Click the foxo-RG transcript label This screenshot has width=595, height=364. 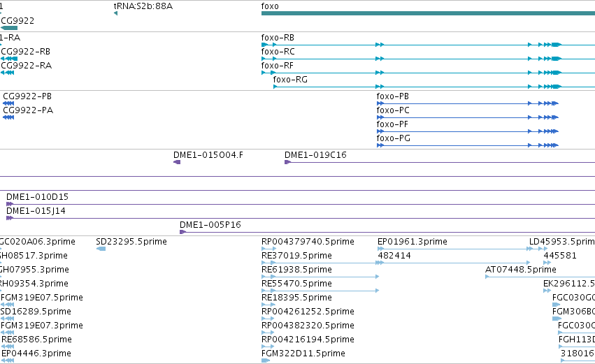290,80
